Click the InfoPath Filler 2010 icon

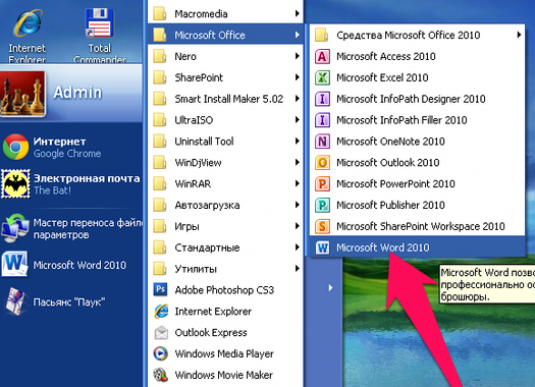coord(322,120)
